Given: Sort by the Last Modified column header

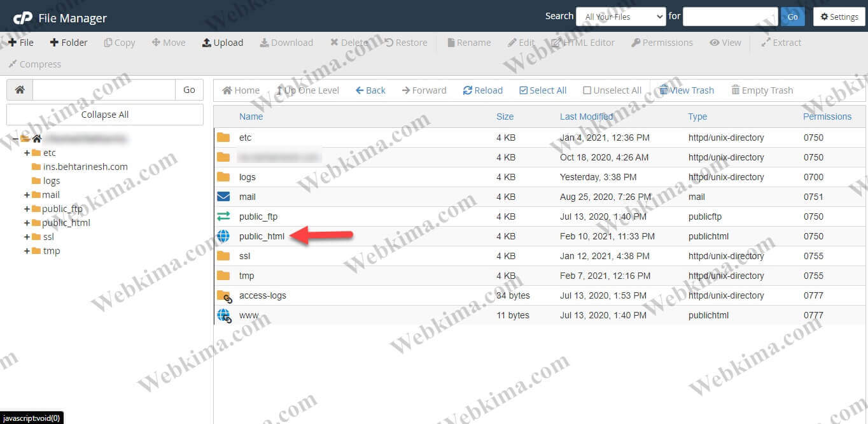Looking at the screenshot, I should [x=586, y=117].
